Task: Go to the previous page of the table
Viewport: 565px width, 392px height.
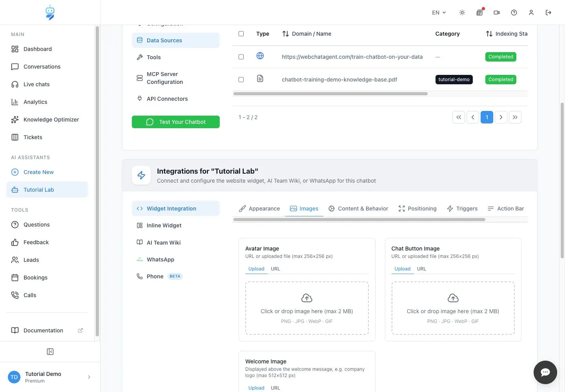Action: (473, 117)
